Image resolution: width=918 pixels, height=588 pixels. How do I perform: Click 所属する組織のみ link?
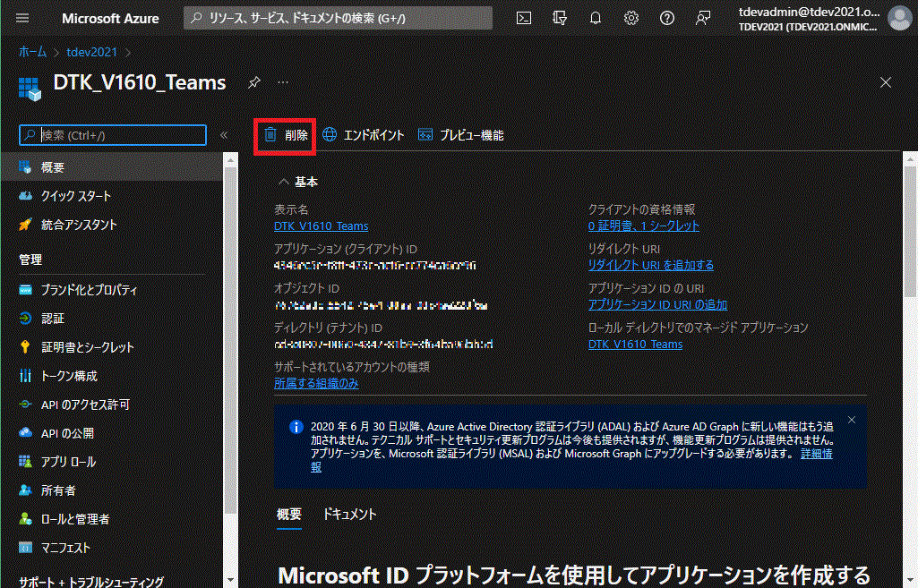click(317, 383)
